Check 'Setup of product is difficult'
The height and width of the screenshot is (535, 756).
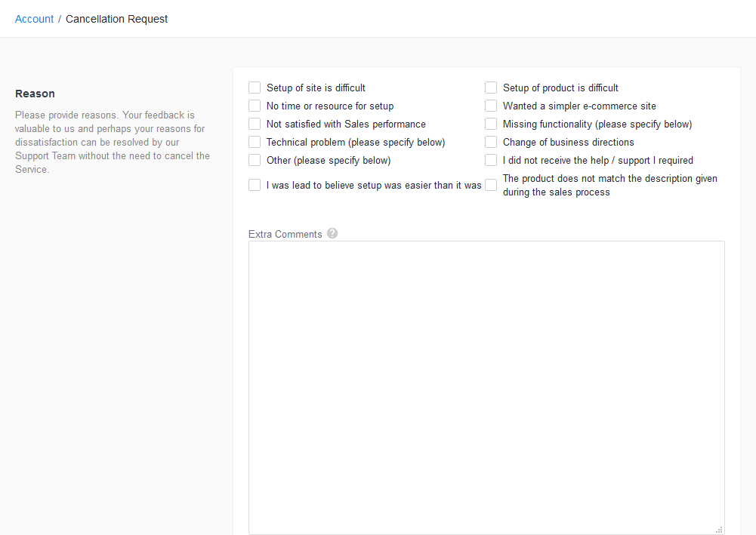(x=491, y=88)
